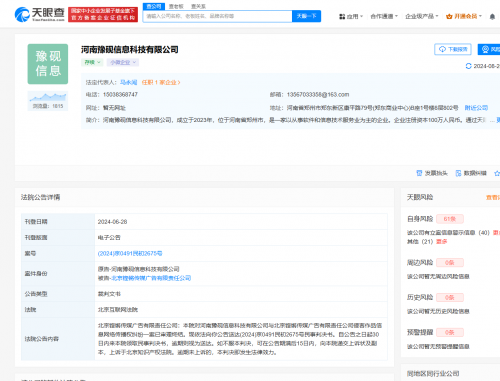Open the 合作通道 dropdown menu
500x381 pixels.
[384, 16]
